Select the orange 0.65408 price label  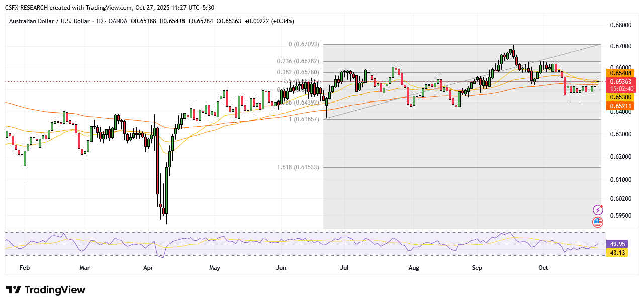tap(622, 73)
